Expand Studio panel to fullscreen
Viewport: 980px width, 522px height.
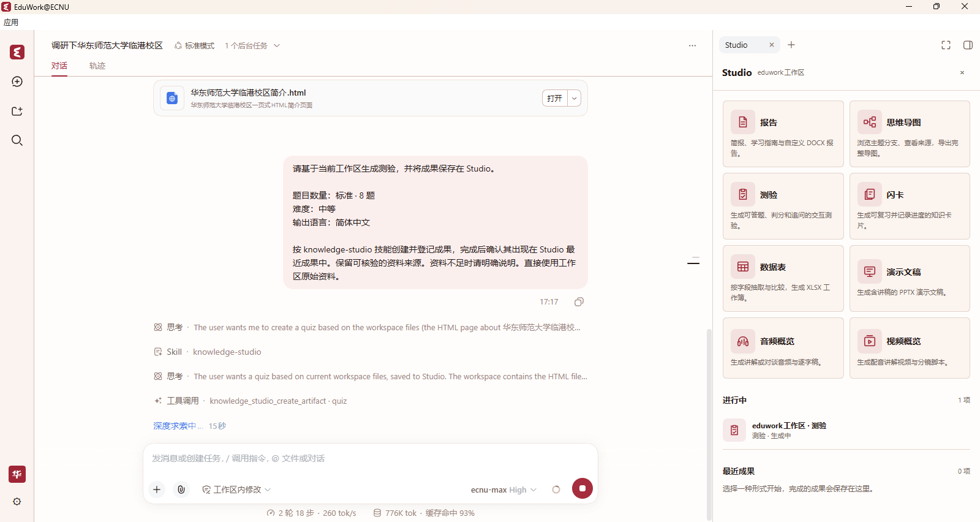pyautogui.click(x=946, y=45)
